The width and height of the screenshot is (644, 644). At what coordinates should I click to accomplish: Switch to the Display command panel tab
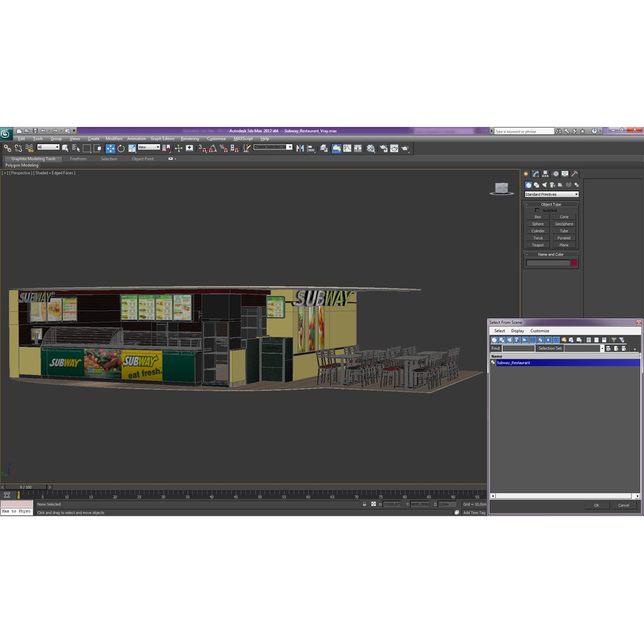pos(565,174)
